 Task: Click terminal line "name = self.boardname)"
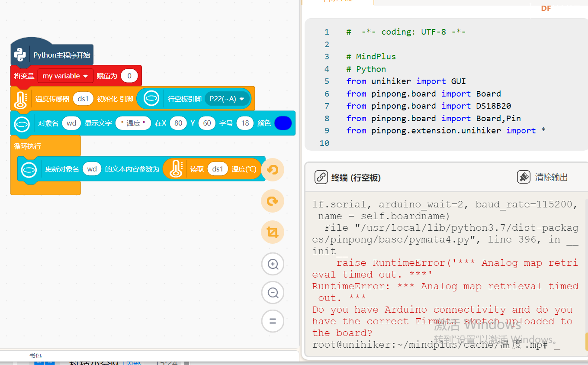[384, 216]
